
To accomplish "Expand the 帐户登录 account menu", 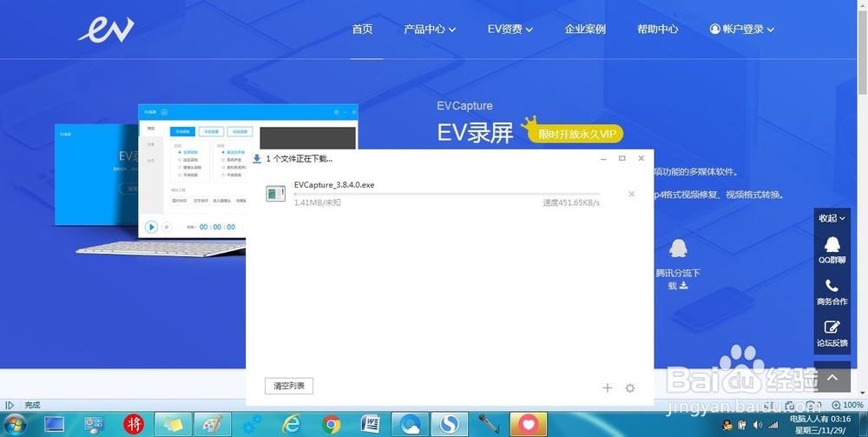I will (742, 30).
